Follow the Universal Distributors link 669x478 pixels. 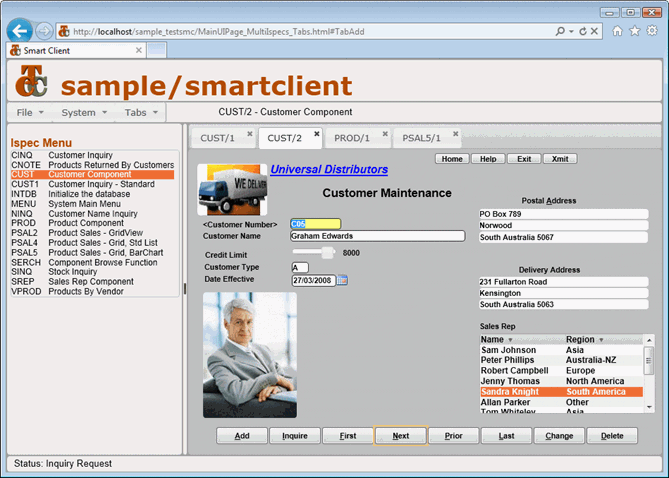point(328,170)
